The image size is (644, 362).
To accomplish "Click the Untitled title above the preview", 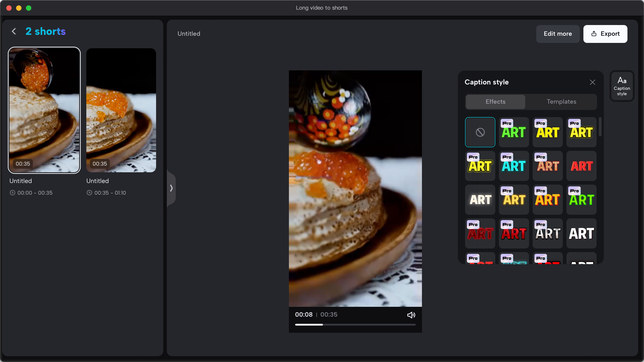I will coord(189,34).
